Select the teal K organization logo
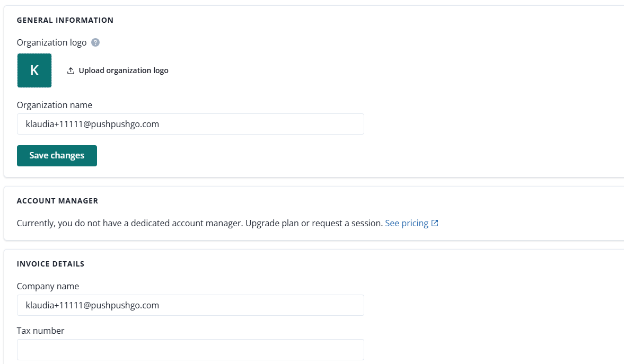The width and height of the screenshot is (624, 364). click(34, 70)
